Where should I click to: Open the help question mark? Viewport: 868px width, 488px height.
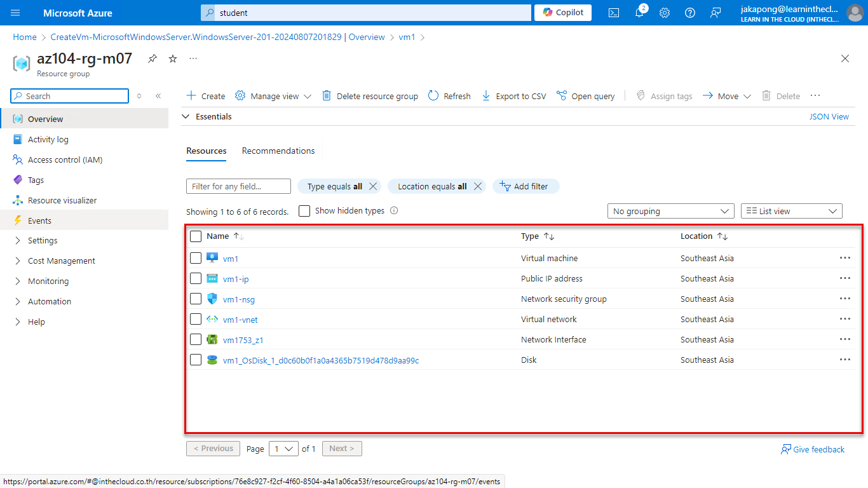(690, 13)
